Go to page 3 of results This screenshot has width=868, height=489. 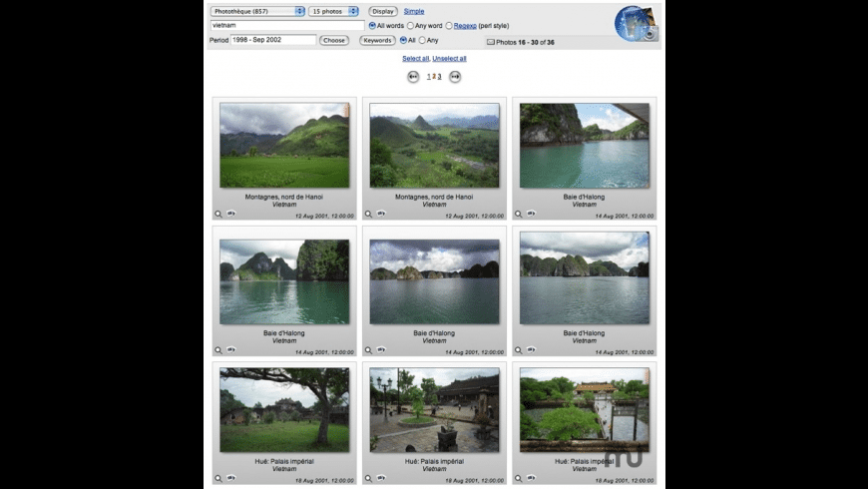coord(440,77)
